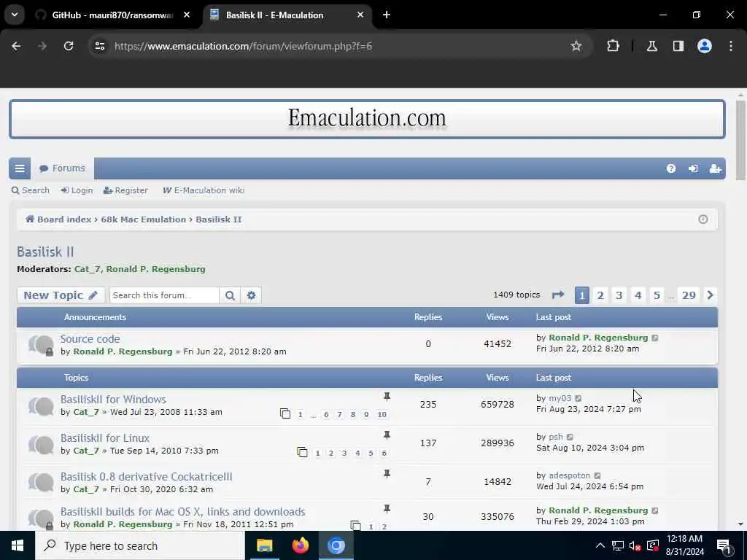Screen dimensions: 747x560
Task: Open the notification center icon
Action: coord(724,545)
